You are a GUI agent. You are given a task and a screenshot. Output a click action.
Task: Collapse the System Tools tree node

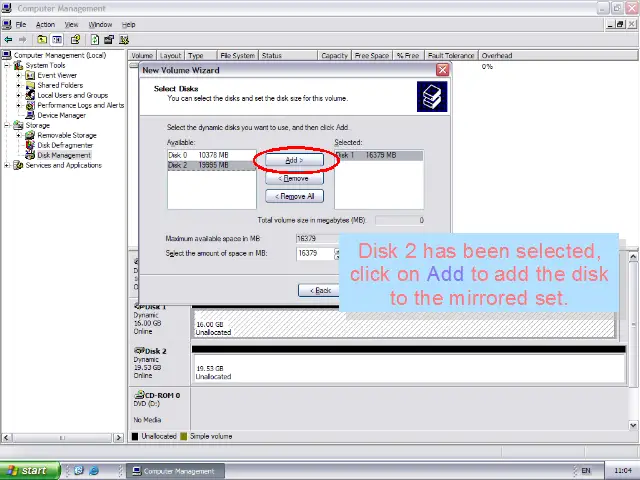point(7,65)
